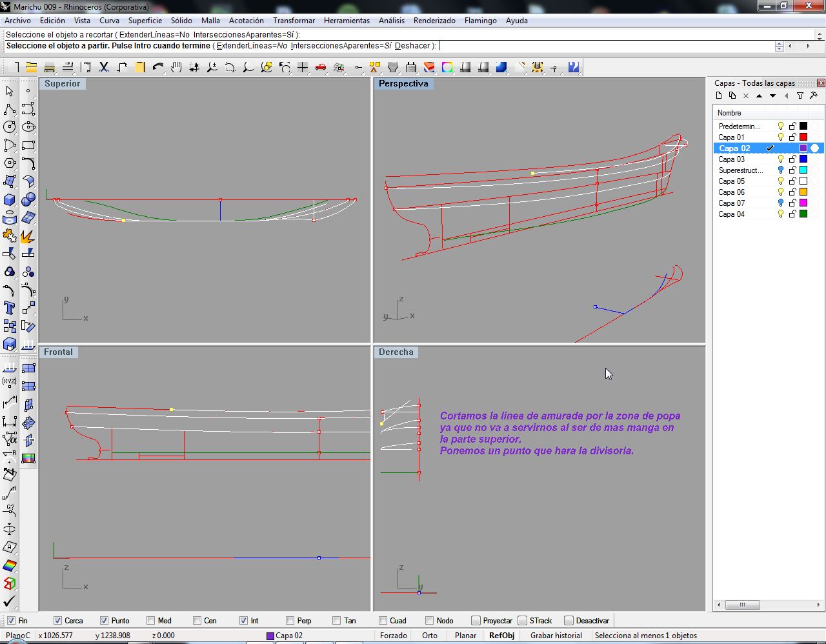Screen dimensions: 826x644
Task: Click the Capas panel horizontal scrollbar thumb
Action: 742,605
